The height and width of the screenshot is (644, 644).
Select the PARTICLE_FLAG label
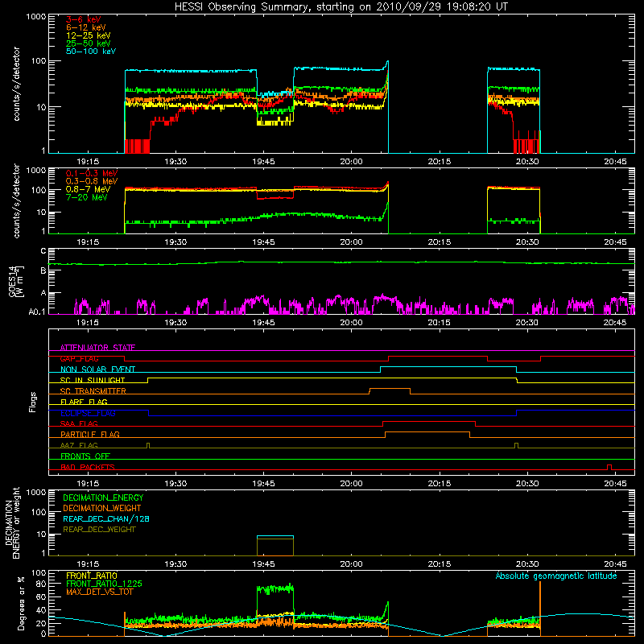pos(90,434)
